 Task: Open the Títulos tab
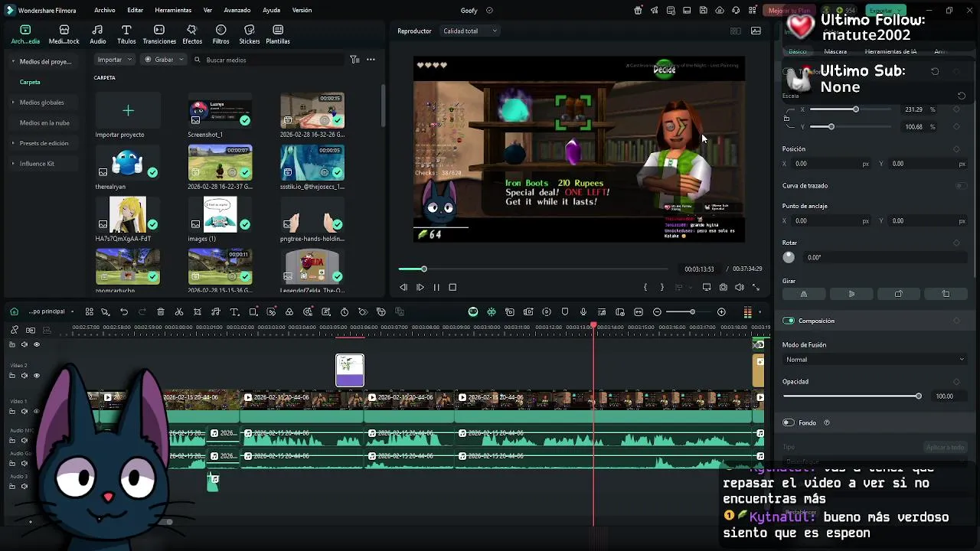click(126, 34)
